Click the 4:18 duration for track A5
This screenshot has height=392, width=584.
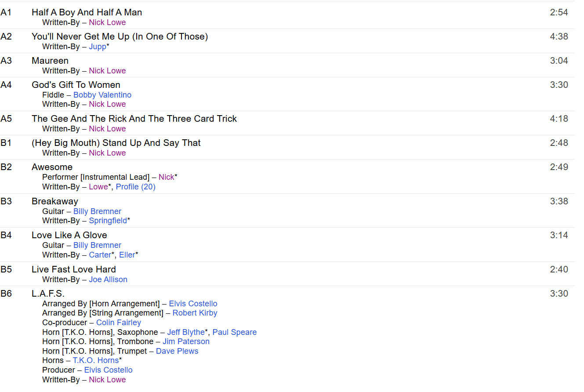click(x=559, y=119)
